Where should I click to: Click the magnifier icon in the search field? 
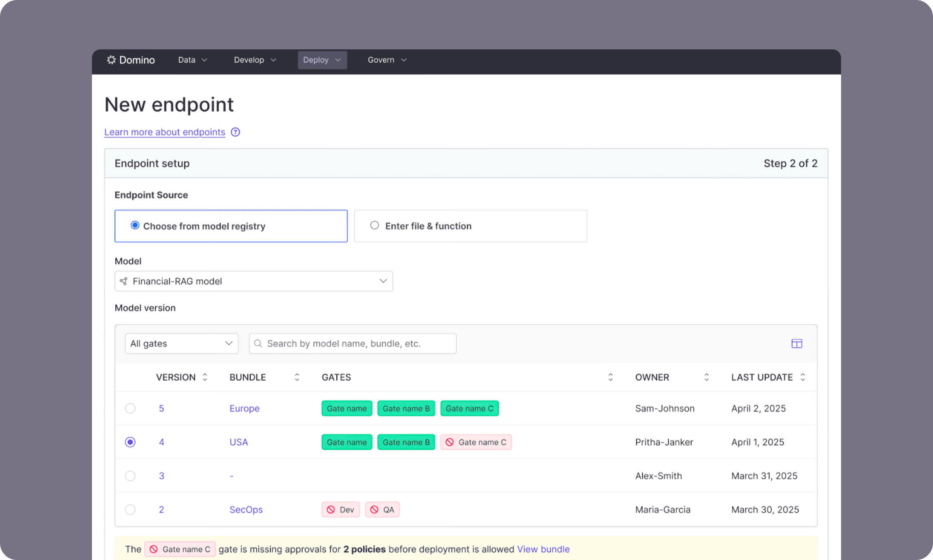258,343
